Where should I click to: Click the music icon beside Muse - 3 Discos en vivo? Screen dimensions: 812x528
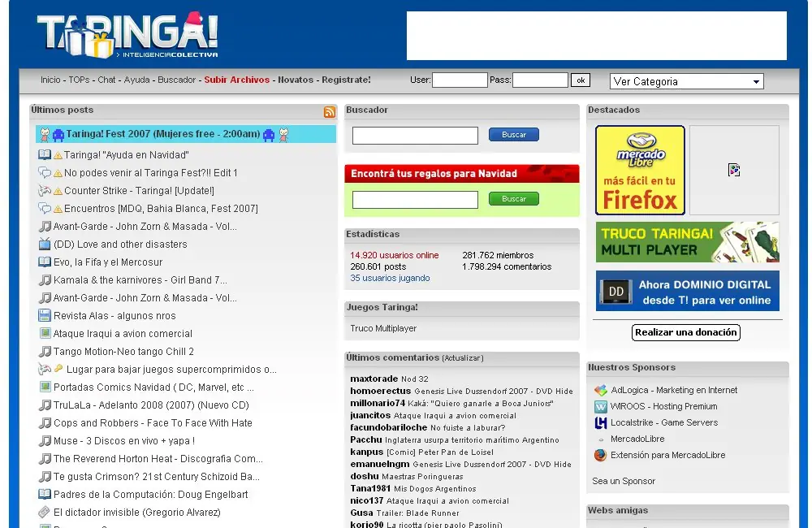(x=45, y=440)
